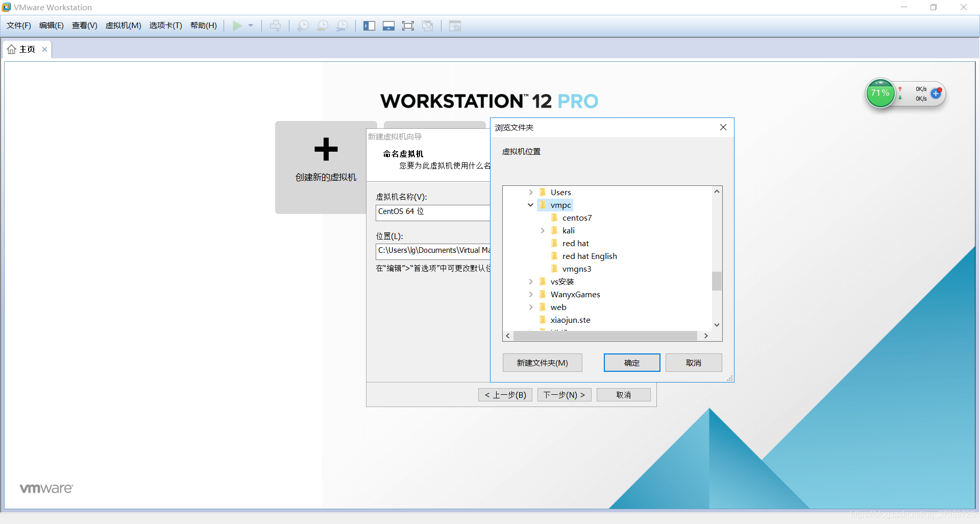The height and width of the screenshot is (524, 980).
Task: Click the 虚拟机名称 input field
Action: click(x=433, y=212)
